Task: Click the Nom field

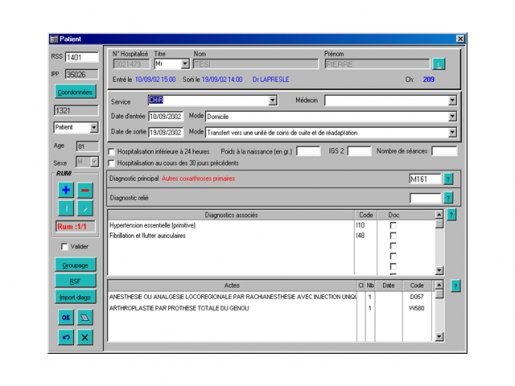Action: coord(256,64)
